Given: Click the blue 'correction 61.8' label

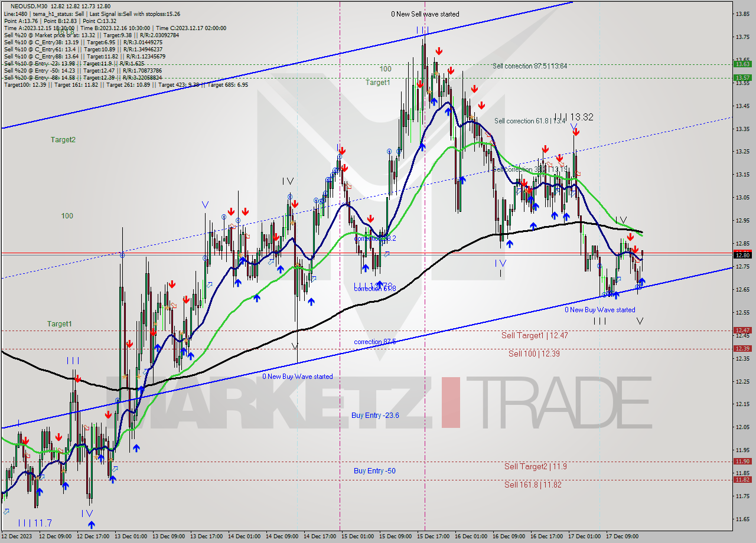Looking at the screenshot, I should point(375,289).
